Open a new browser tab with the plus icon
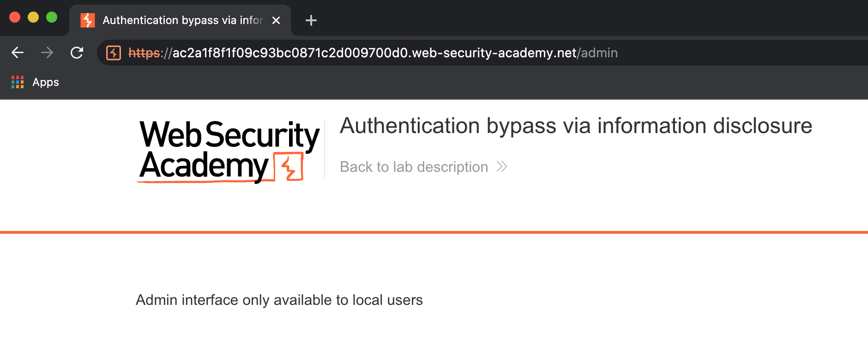 (311, 20)
